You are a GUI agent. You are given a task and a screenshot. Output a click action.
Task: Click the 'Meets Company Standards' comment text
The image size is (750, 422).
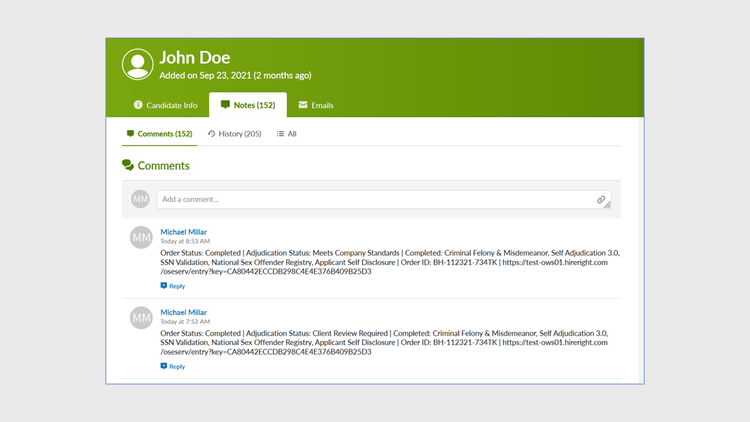[390, 262]
